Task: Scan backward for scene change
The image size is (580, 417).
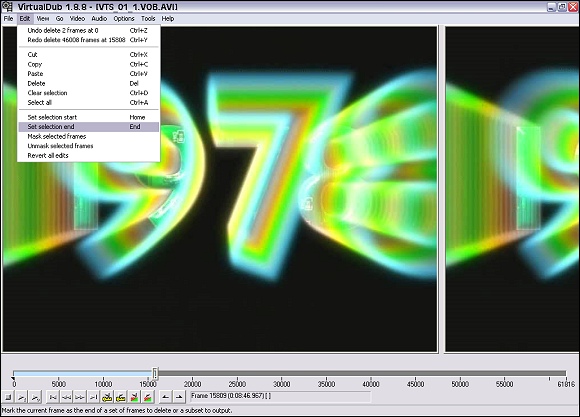Action: coord(134,397)
